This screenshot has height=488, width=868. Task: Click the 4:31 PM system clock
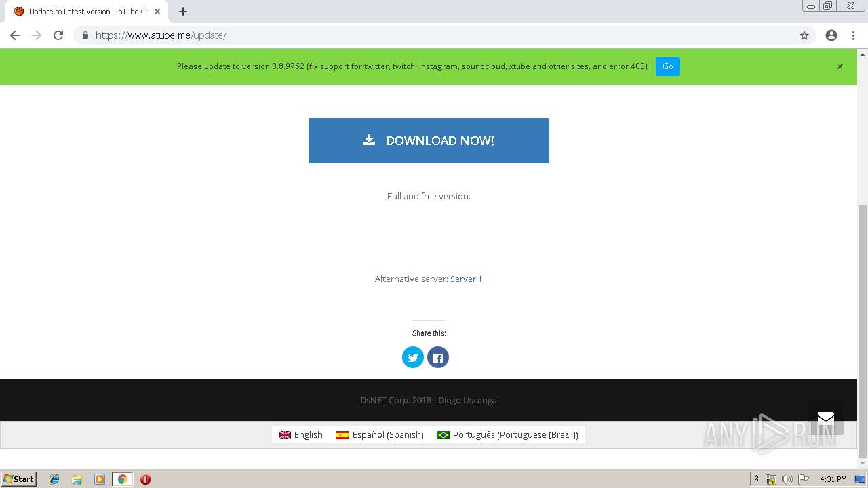pos(833,479)
